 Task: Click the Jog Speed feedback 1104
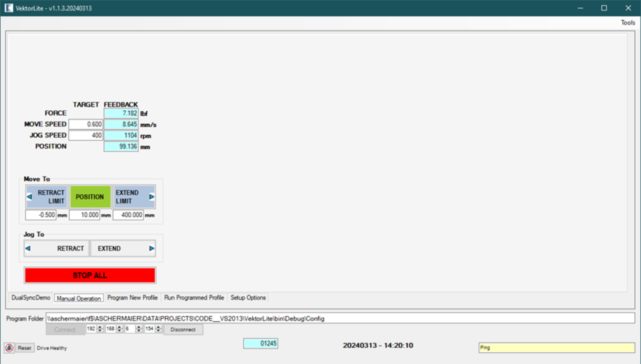click(x=121, y=135)
